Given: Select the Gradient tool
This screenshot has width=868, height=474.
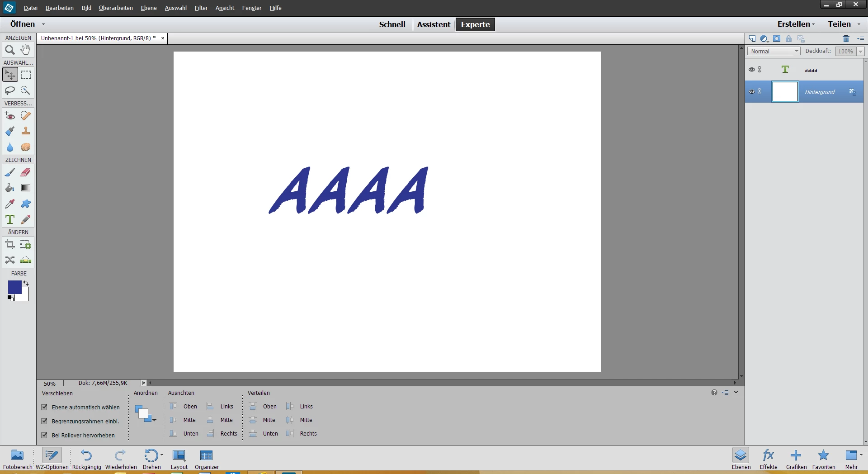Looking at the screenshot, I should 26,188.
